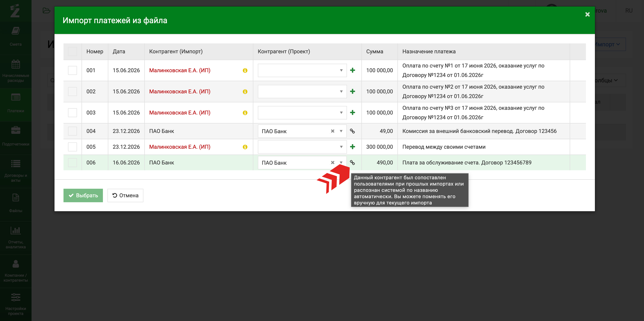
Task: Add new counterparty for payment 005
Action: 352,147
